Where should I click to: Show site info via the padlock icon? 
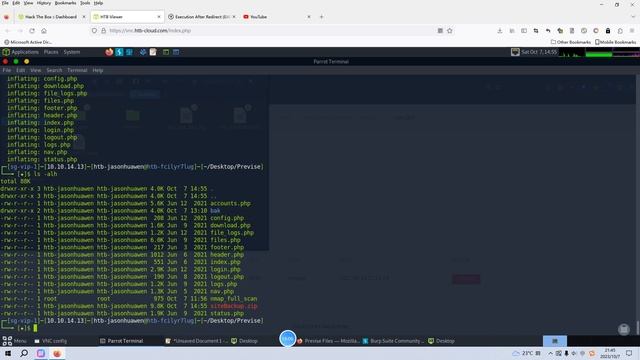point(103,31)
